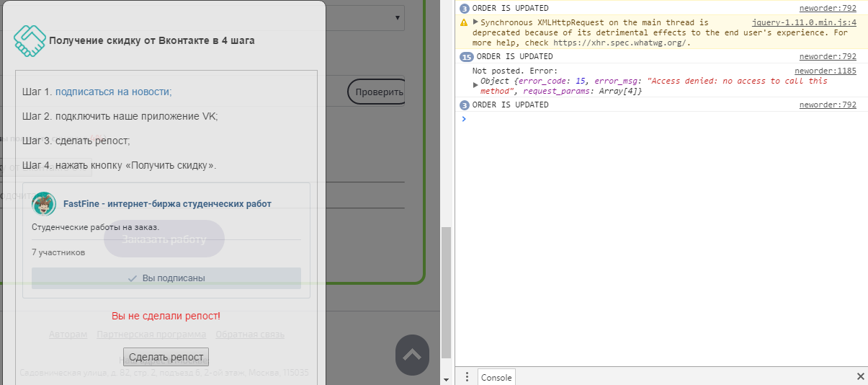
Task: Click the Сделать репост button
Action: click(166, 357)
